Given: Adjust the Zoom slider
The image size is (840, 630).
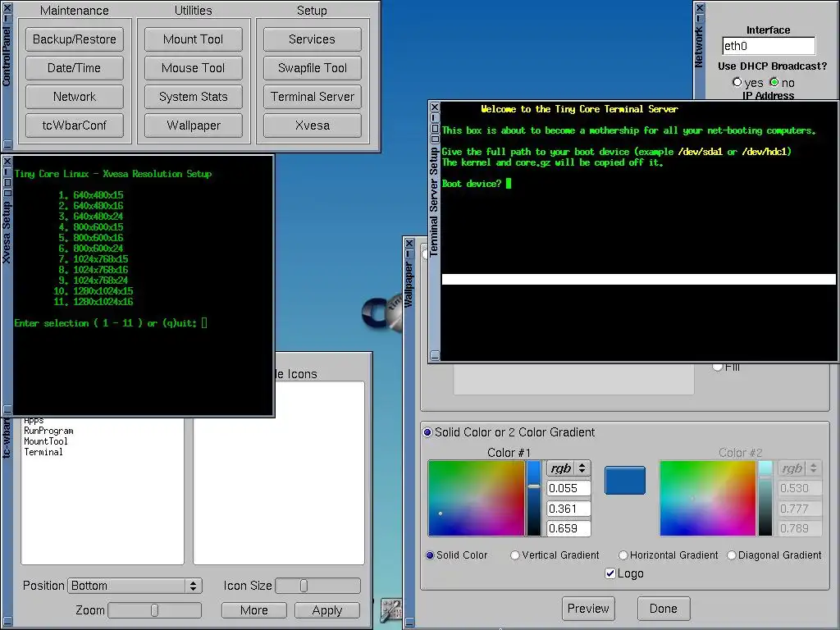Looking at the screenshot, I should [155, 610].
